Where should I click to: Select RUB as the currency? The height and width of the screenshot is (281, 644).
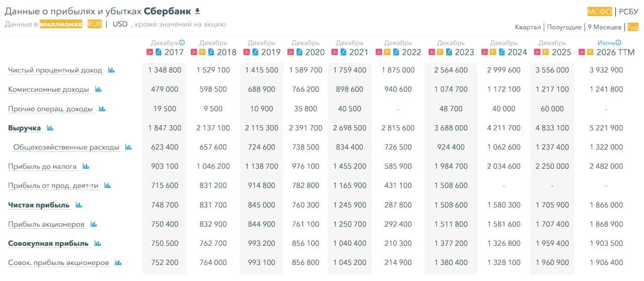point(95,24)
